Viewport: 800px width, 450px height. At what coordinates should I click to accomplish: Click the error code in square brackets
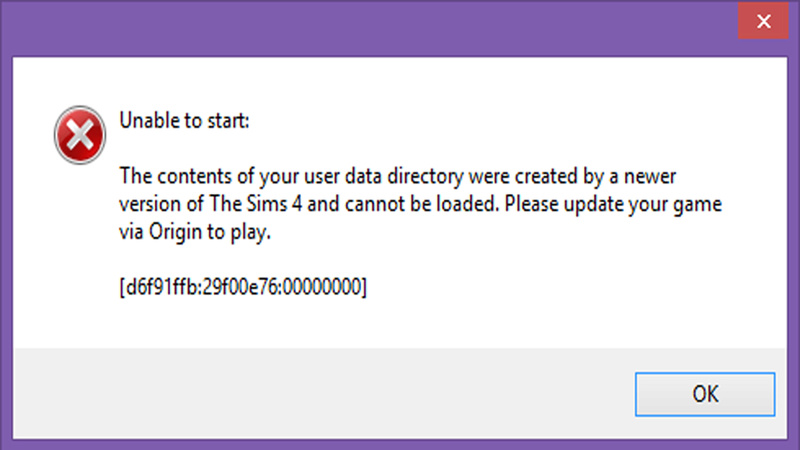[243, 287]
